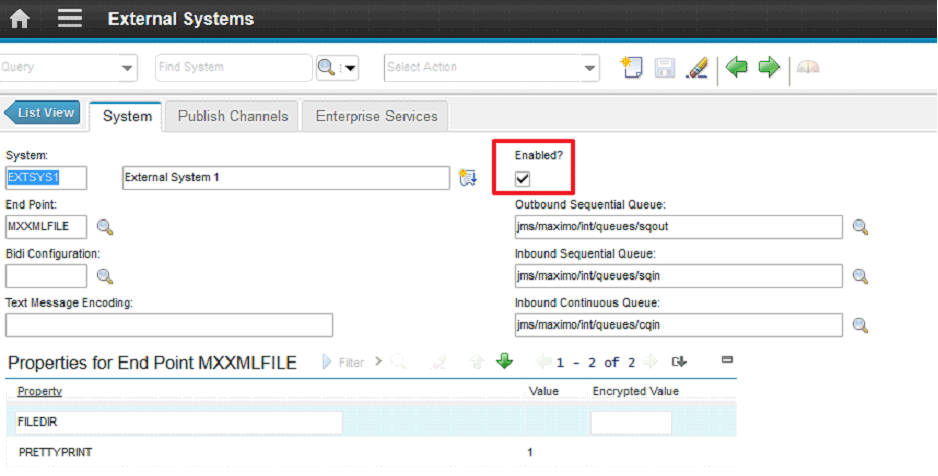Screen dimensions: 938x476
Task: Select the PRETTYPRINT property row
Action: [x=371, y=452]
